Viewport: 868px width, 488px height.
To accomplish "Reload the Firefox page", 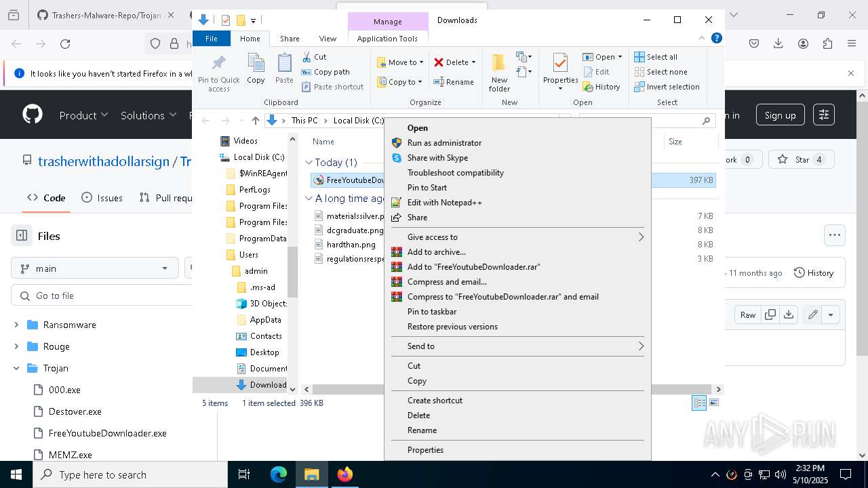I will pos(65,44).
